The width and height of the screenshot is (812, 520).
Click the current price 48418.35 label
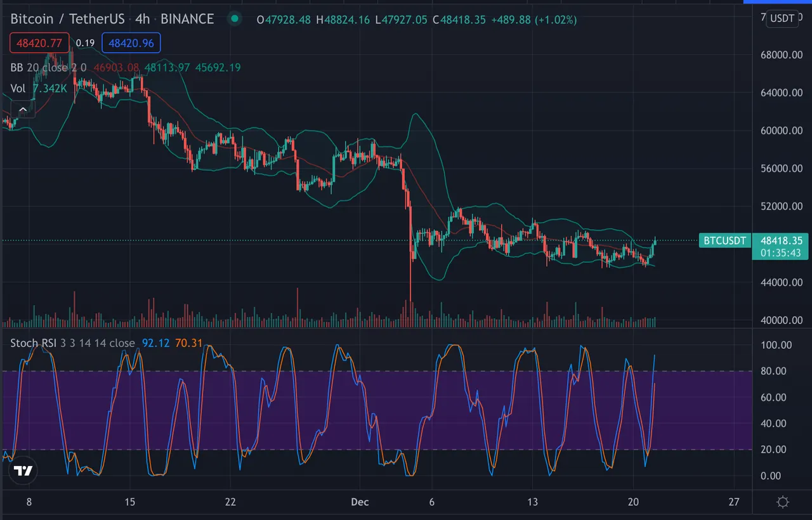[x=781, y=240]
